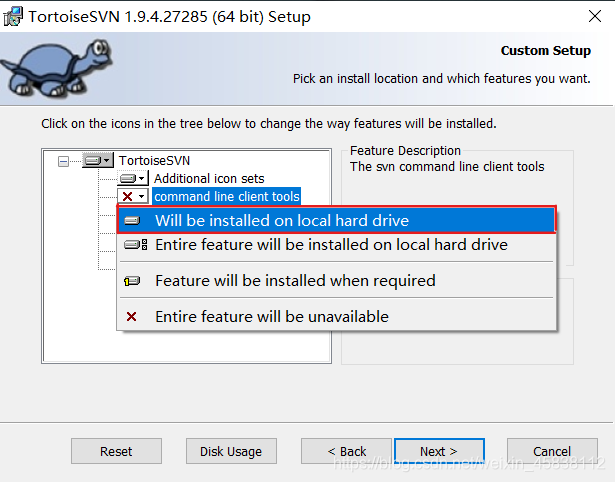
Task: Select TortoiseSVN tree item label
Action: (x=155, y=161)
